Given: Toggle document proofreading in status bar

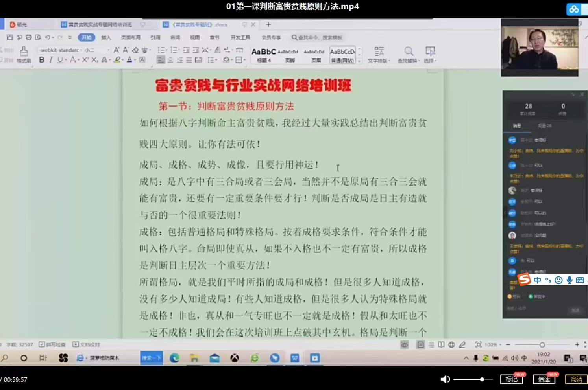Looking at the screenshot, I should 86,344.
